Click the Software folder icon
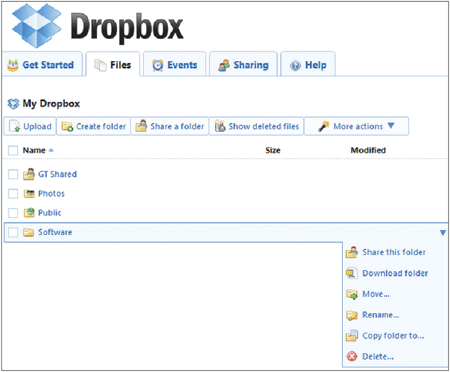This screenshot has height=372, width=450. pos(29,232)
